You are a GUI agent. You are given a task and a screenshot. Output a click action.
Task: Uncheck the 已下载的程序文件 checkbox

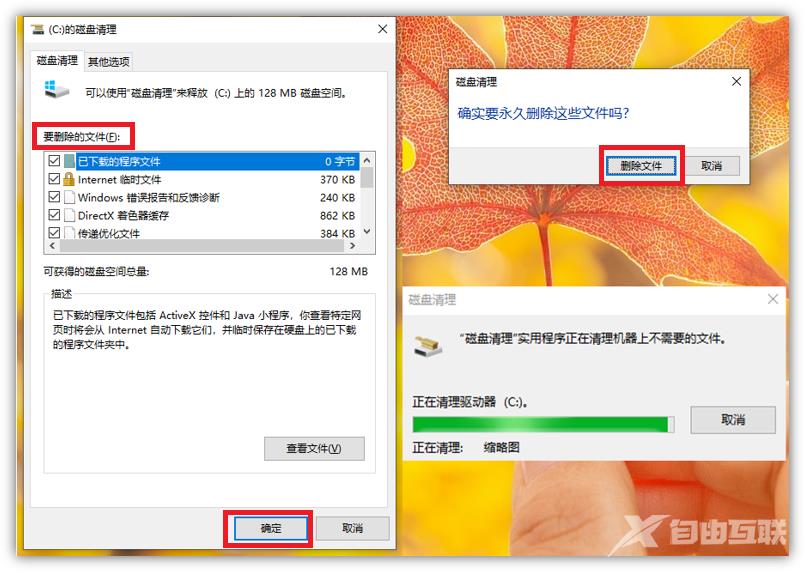pos(54,161)
